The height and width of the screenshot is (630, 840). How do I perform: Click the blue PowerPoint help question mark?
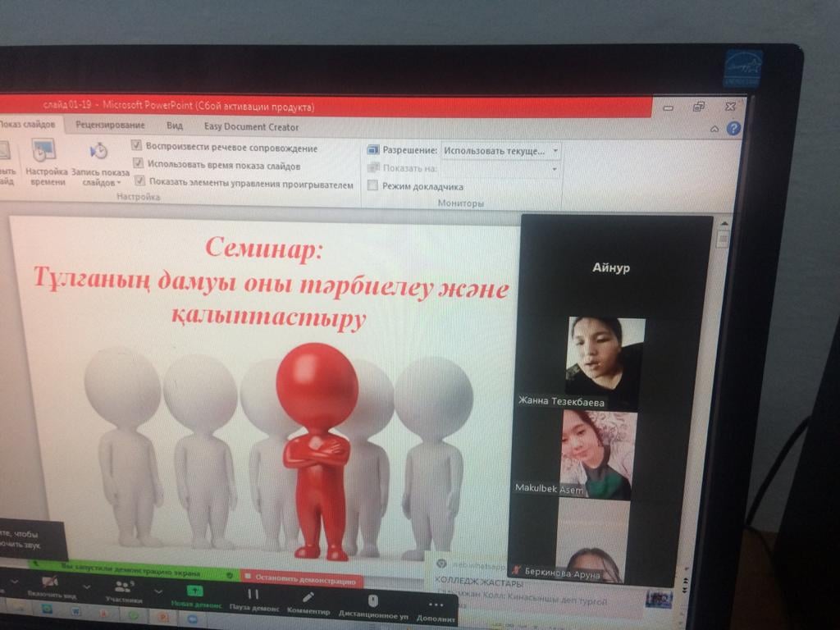[733, 129]
